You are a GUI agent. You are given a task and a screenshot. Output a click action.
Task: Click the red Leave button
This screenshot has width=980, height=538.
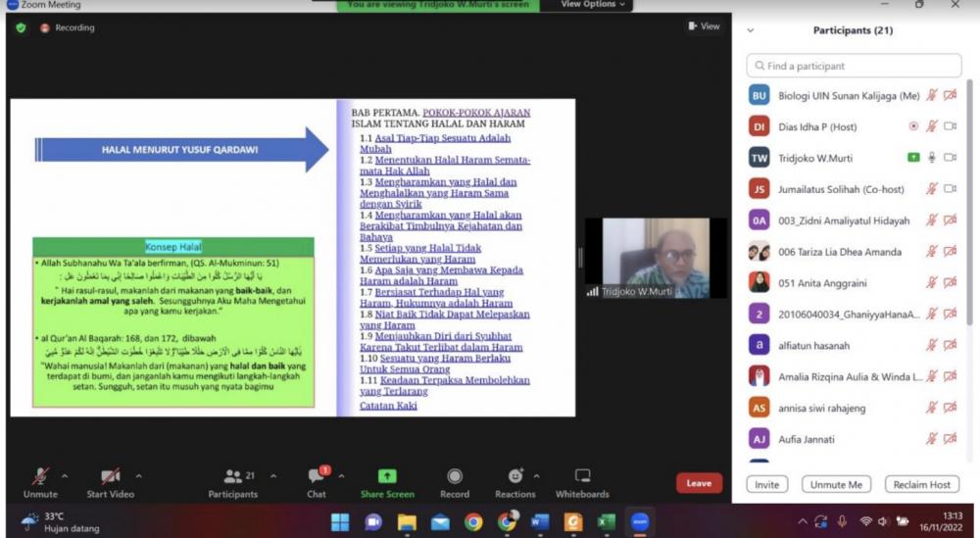coord(699,483)
